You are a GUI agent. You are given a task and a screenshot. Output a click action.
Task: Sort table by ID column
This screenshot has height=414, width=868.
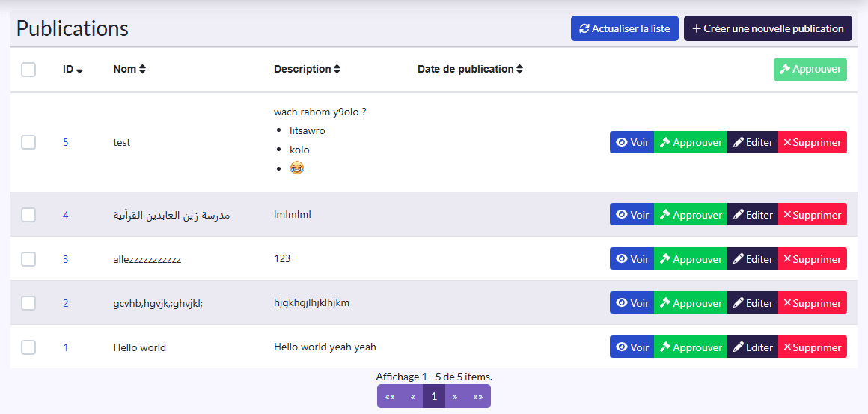coord(73,70)
